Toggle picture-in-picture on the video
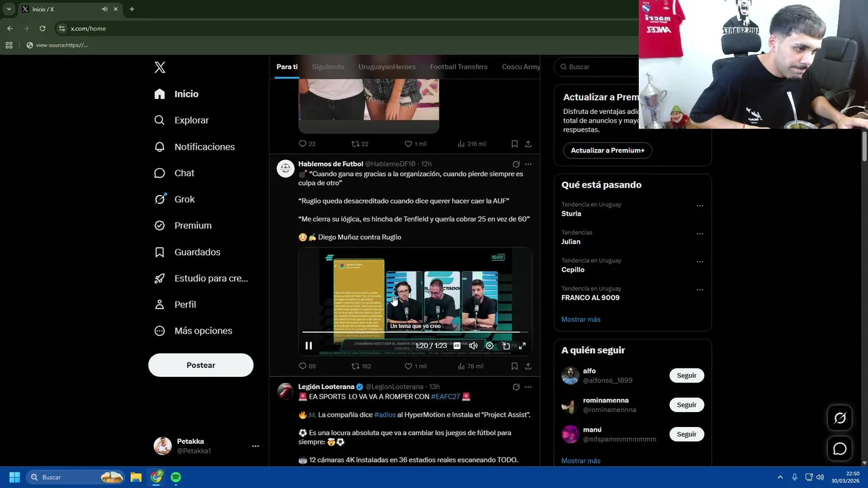Screen dimensions: 868x488 click(506, 346)
